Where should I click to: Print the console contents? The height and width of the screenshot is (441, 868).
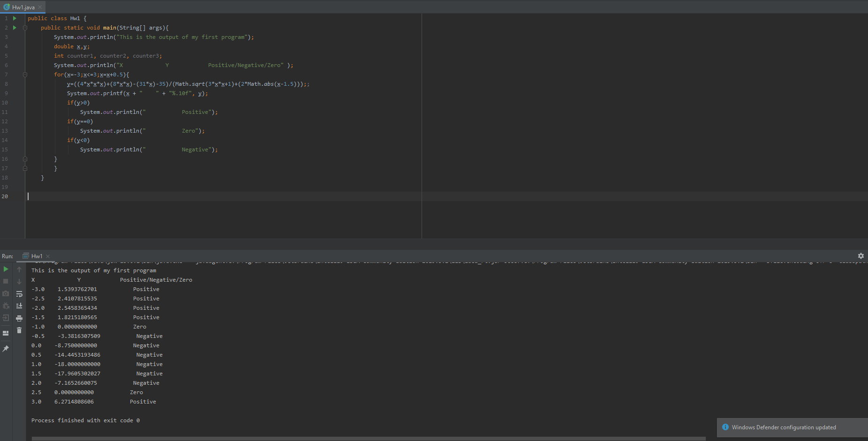(x=19, y=318)
